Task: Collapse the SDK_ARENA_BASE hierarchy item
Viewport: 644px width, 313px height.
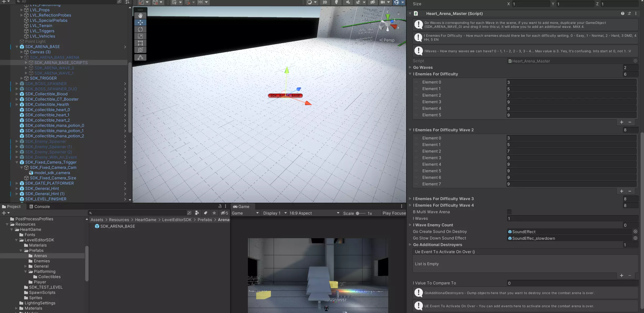Action: (17, 47)
